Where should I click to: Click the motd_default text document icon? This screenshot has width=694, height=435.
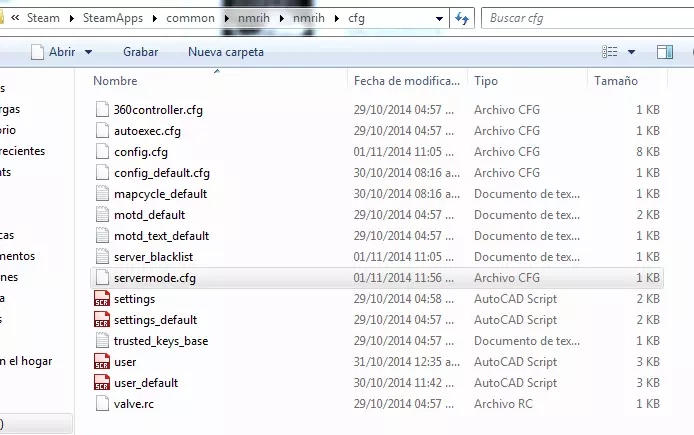[x=102, y=215]
